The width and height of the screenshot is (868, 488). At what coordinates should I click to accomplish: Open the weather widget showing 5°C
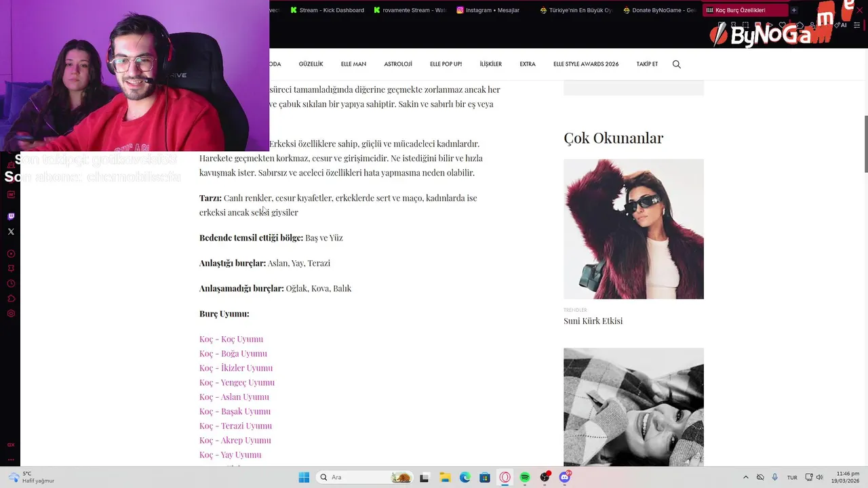32,477
